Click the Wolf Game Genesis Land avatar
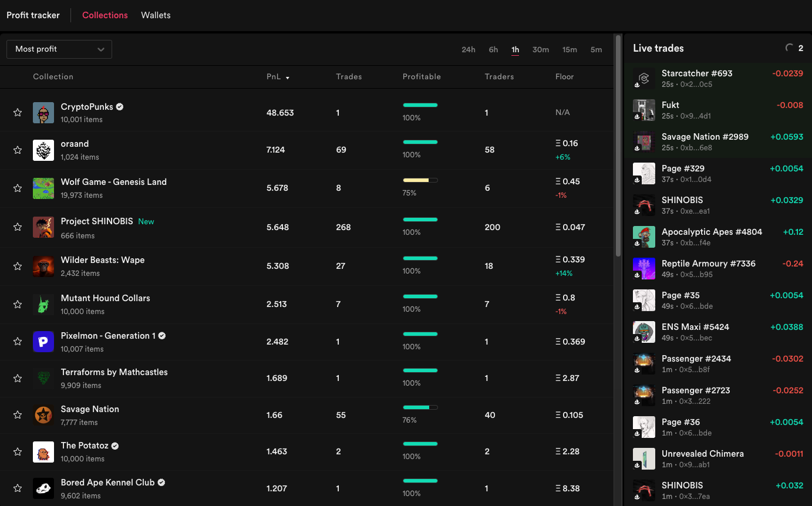This screenshot has height=506, width=812. tap(43, 188)
